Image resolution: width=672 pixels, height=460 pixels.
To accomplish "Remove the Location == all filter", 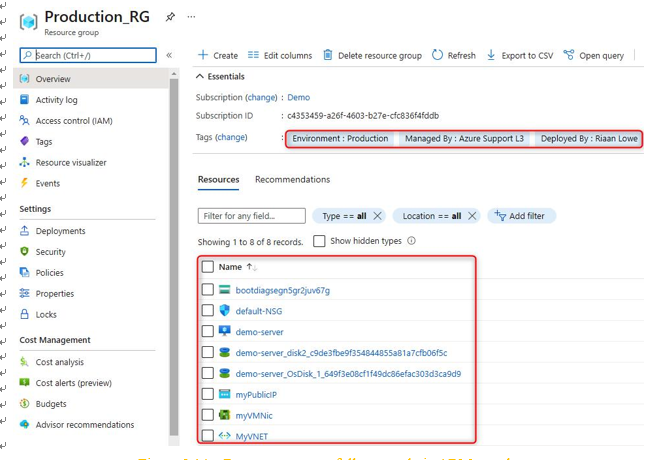I will pyautogui.click(x=472, y=216).
